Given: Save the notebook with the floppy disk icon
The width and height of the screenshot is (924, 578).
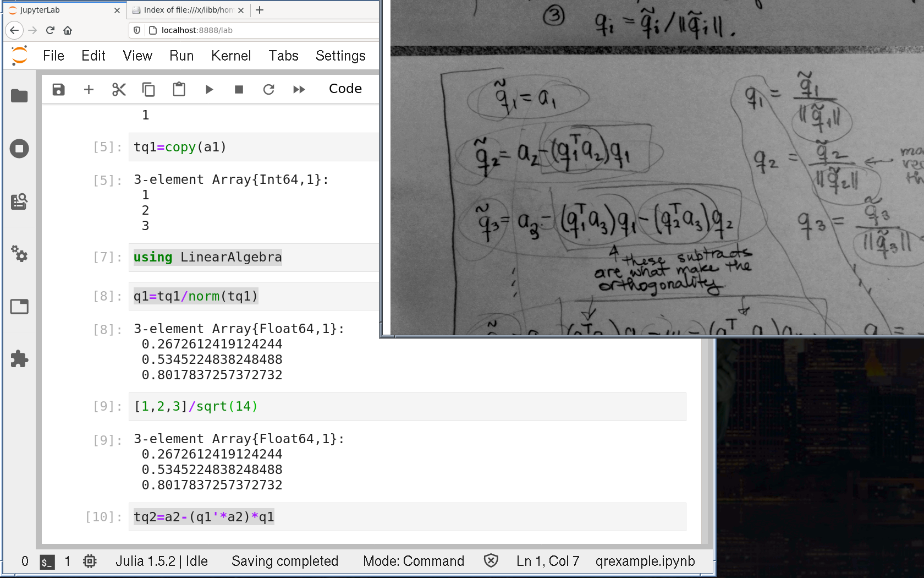Looking at the screenshot, I should [x=58, y=89].
